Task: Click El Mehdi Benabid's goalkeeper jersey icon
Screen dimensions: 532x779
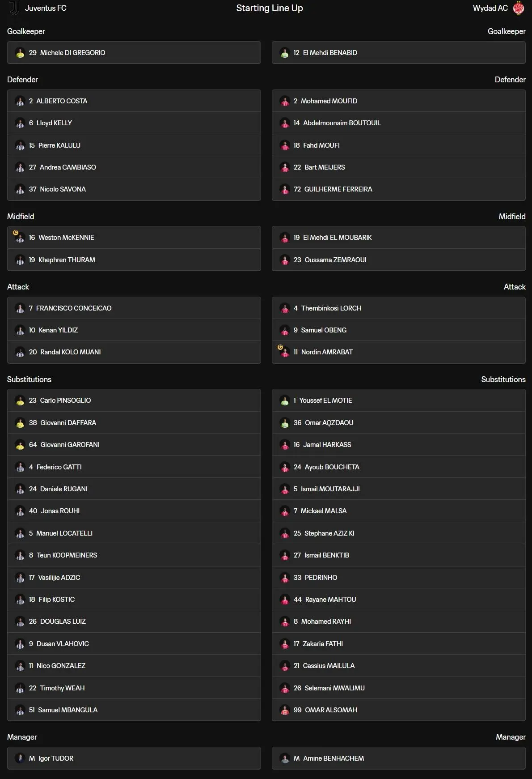Action: click(x=285, y=53)
